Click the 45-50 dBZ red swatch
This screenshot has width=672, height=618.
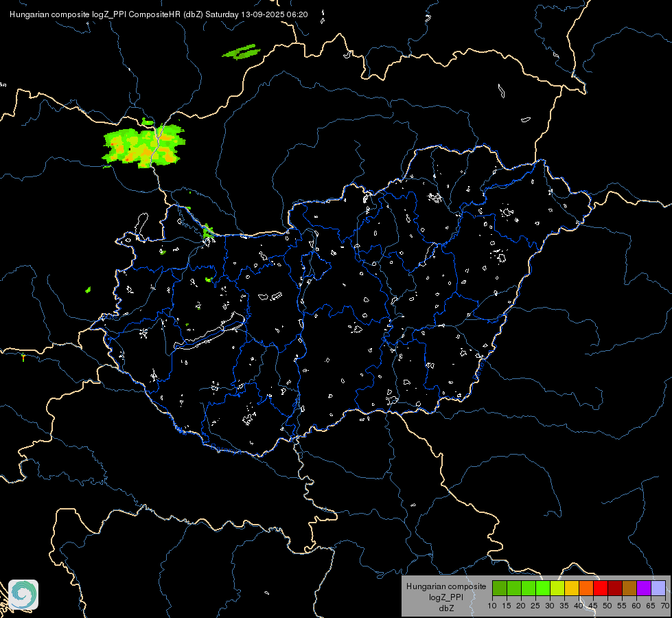pyautogui.click(x=601, y=588)
